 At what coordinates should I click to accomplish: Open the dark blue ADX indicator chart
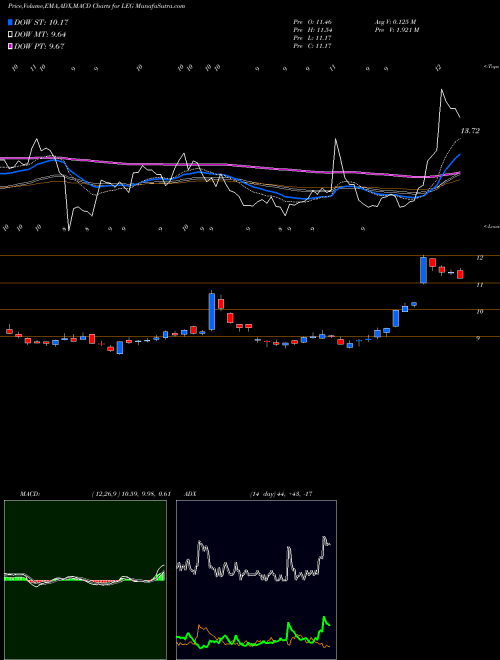pyautogui.click(x=256, y=580)
